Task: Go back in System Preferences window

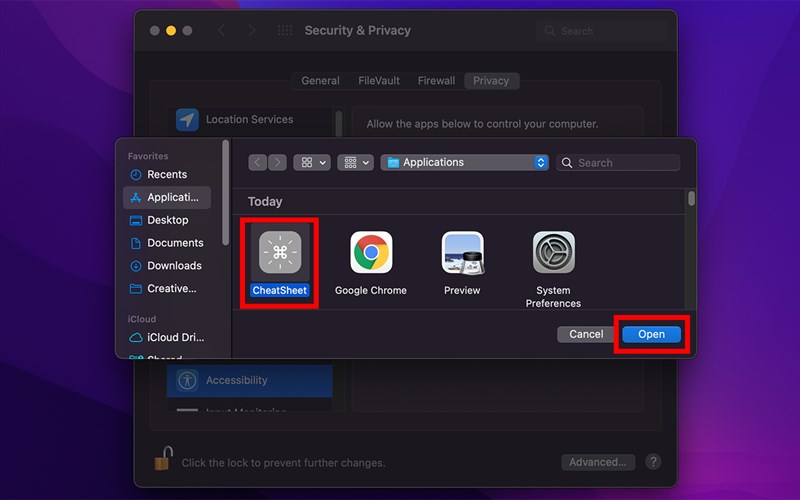Action: [221, 31]
